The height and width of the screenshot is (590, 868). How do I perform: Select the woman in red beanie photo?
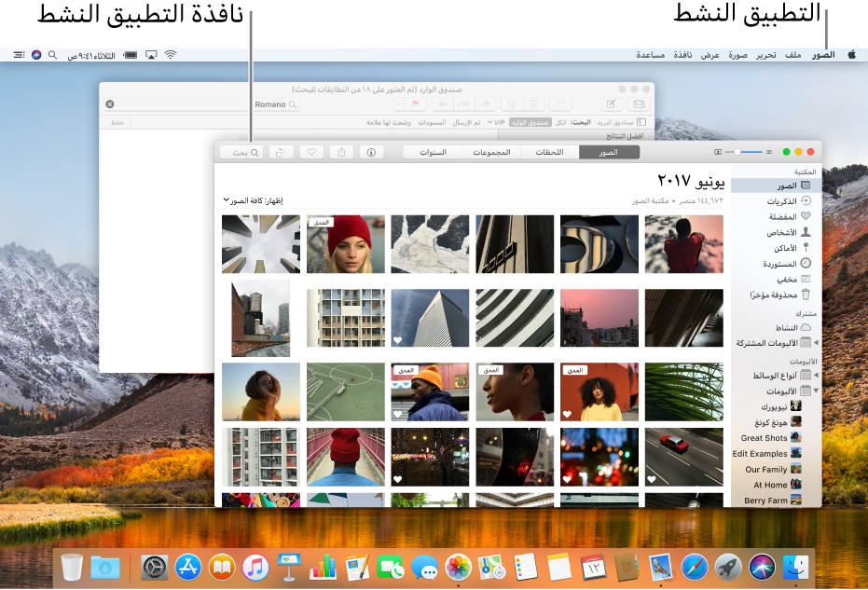tap(346, 244)
